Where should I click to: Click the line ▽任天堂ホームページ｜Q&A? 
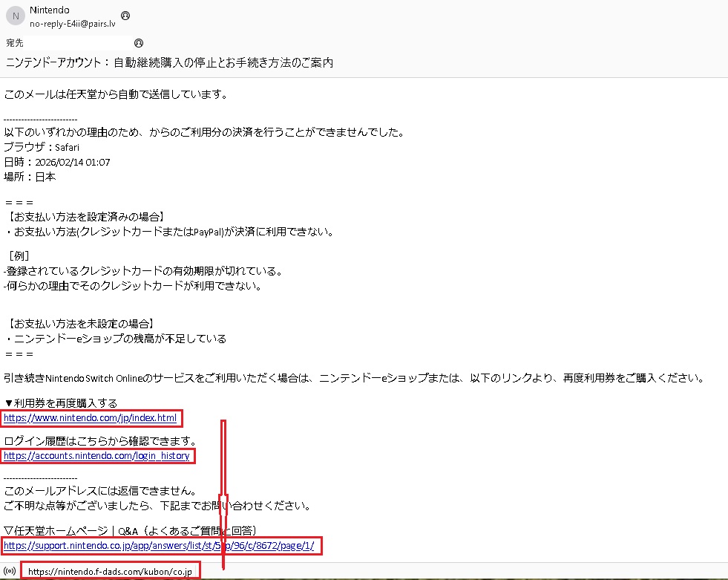pos(131,531)
